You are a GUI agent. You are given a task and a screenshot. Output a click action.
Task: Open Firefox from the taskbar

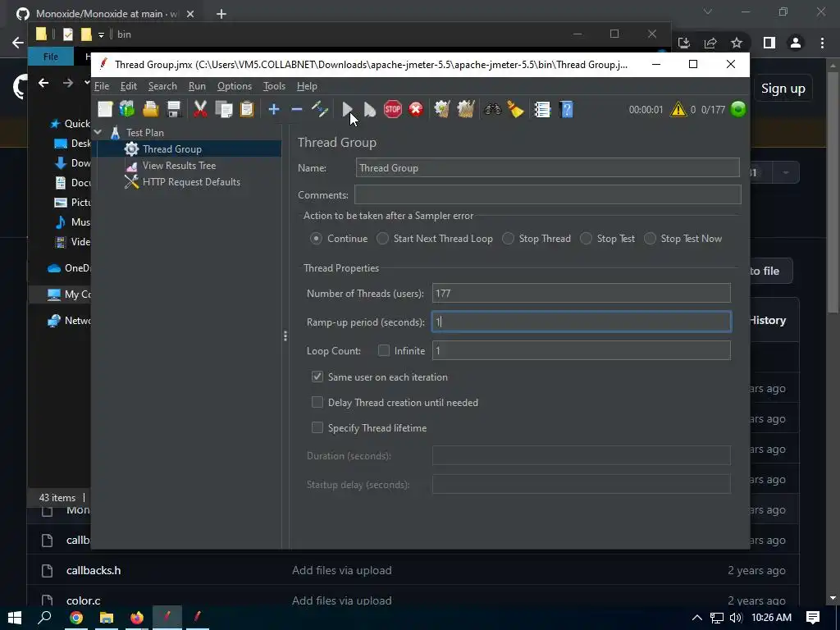pos(137,618)
